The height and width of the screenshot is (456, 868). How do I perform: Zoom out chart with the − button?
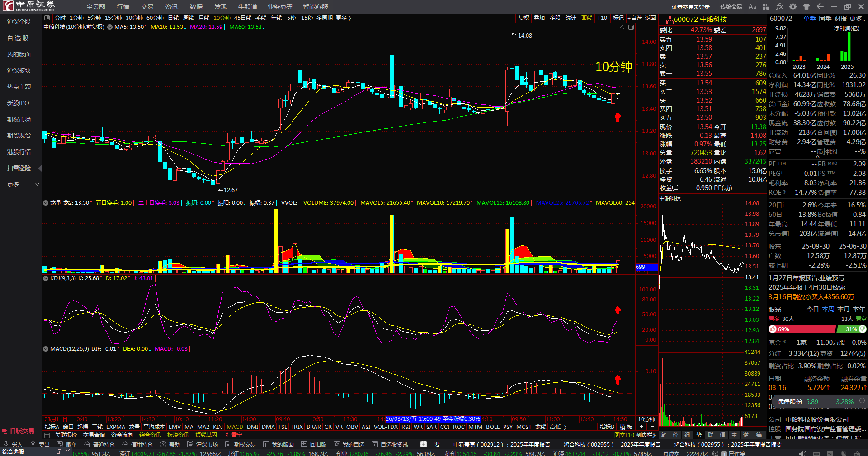click(652, 427)
